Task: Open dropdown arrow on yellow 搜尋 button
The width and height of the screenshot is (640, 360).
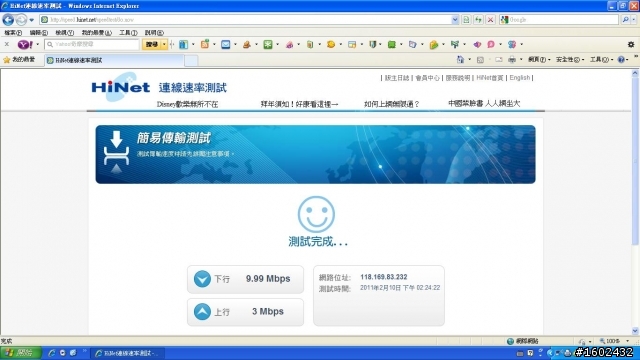Action: tap(164, 44)
